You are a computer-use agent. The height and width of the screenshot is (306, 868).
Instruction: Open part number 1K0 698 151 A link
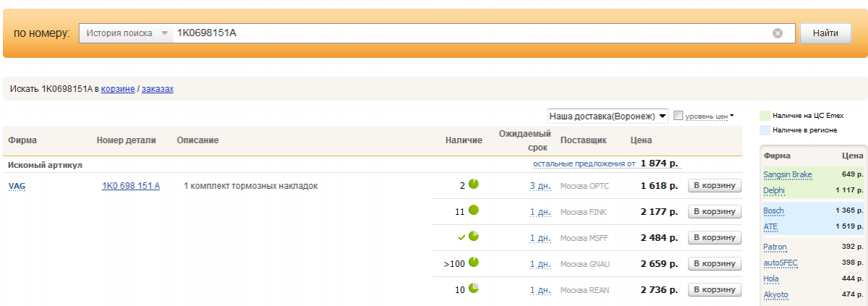coord(131,186)
